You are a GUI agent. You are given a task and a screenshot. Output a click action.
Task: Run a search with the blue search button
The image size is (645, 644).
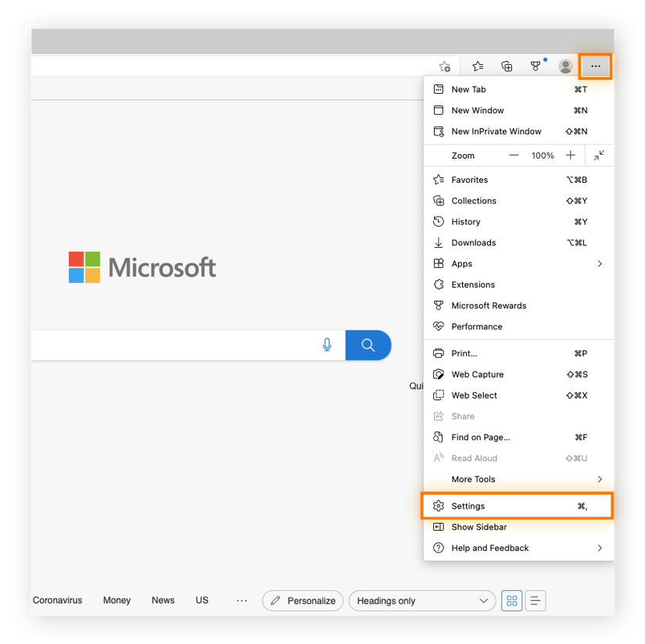pos(367,345)
